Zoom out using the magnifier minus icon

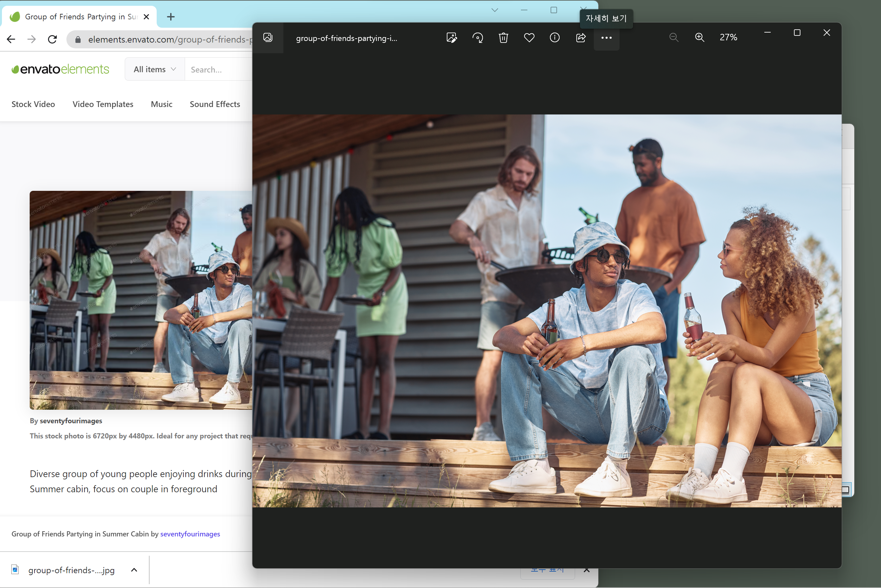click(x=674, y=37)
